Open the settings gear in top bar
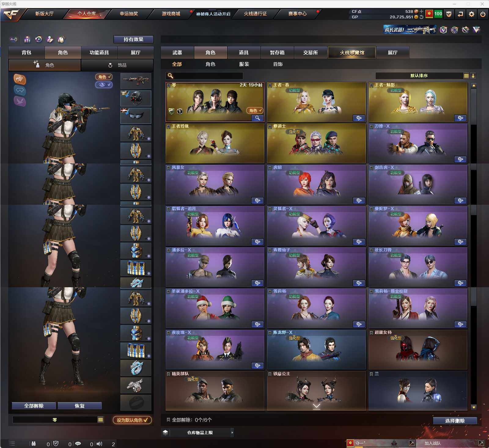Screen dimensions: 489x448 pyautogui.click(x=472, y=14)
